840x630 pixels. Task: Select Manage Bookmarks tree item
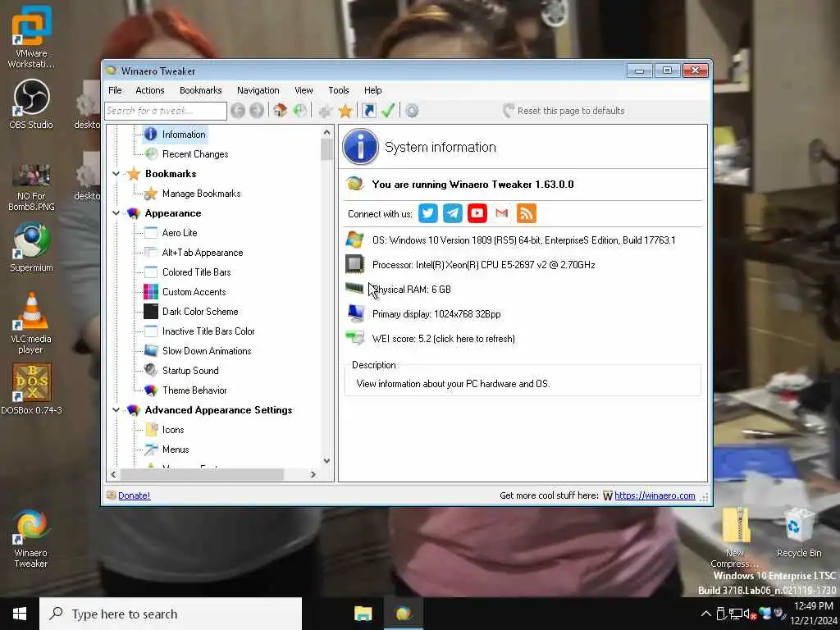click(201, 194)
